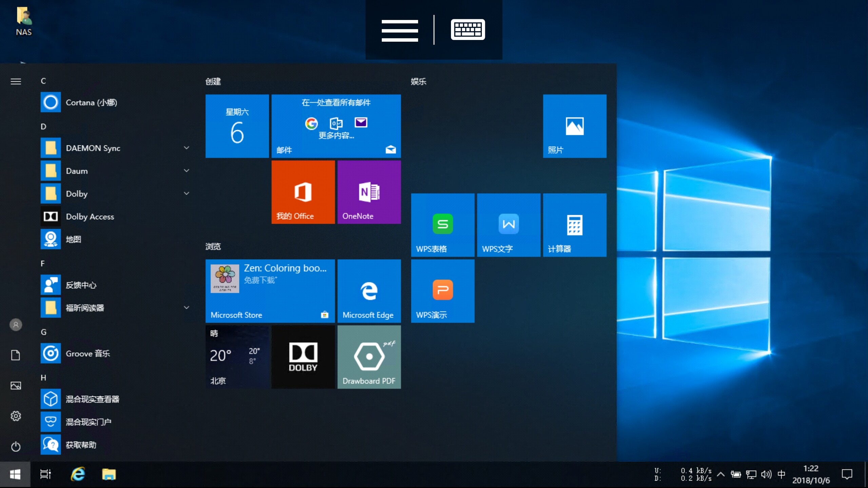Open the Drawboard PDF tile
The image size is (868, 488).
369,357
